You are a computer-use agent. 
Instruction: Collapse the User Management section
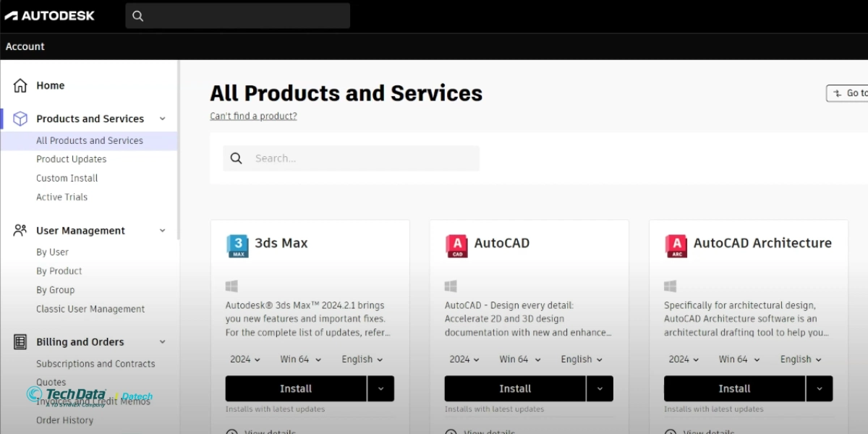click(x=162, y=230)
